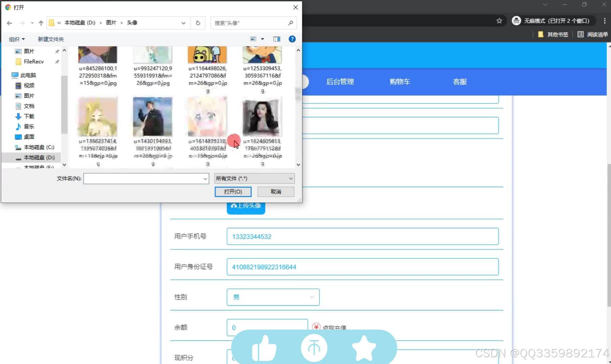The height and width of the screenshot is (364, 611).
Task: Click the refresh icon next to address bar
Action: coord(198,23)
